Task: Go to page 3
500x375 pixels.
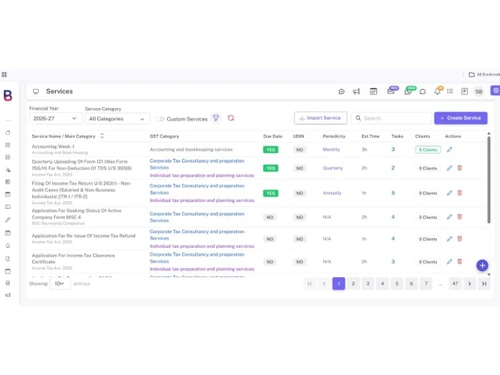Action: (368, 284)
